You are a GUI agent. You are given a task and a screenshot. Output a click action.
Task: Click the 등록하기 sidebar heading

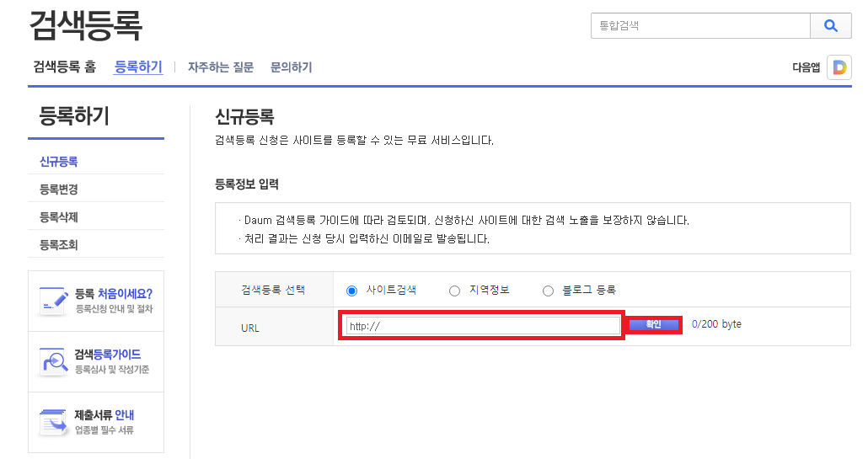(74, 116)
